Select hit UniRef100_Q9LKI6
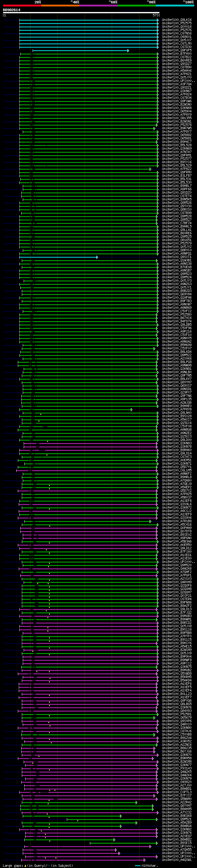 pyautogui.click(x=176, y=20)
